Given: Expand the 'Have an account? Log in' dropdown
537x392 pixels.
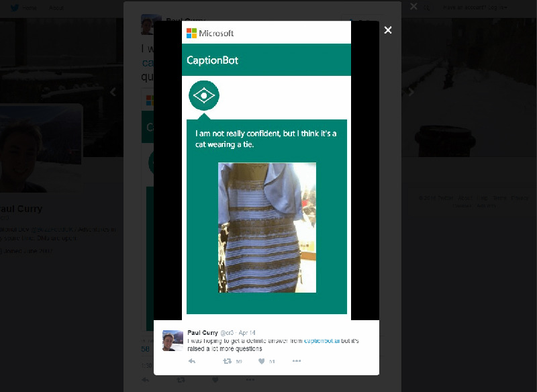Looking at the screenshot, I should [x=475, y=7].
